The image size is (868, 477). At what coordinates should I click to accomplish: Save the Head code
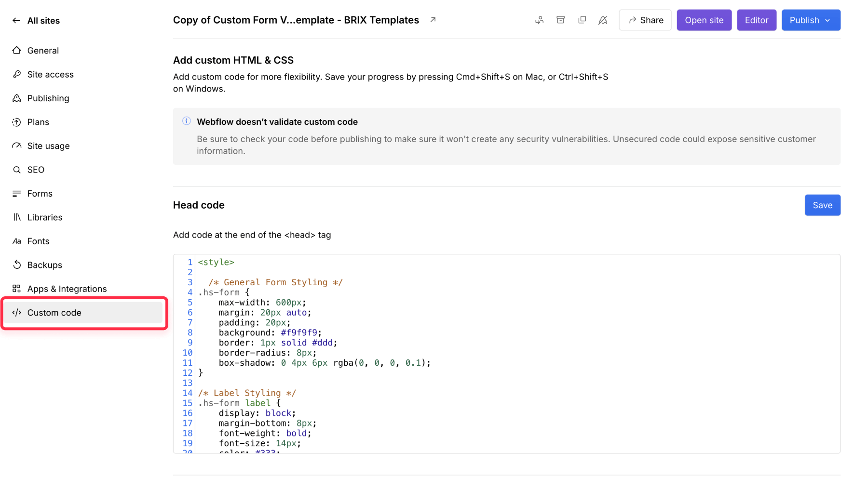pos(822,205)
